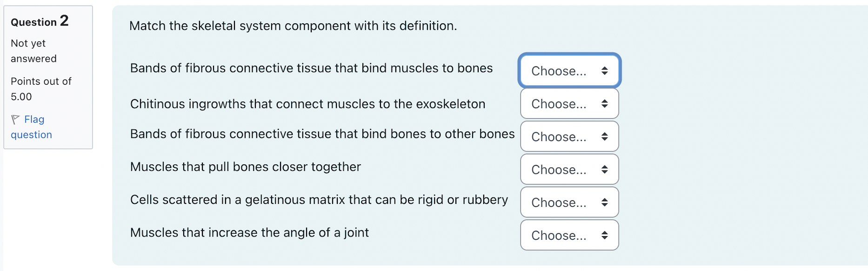The image size is (868, 271).
Task: Open the Choose menu for cartilage definition
Action: (569, 202)
